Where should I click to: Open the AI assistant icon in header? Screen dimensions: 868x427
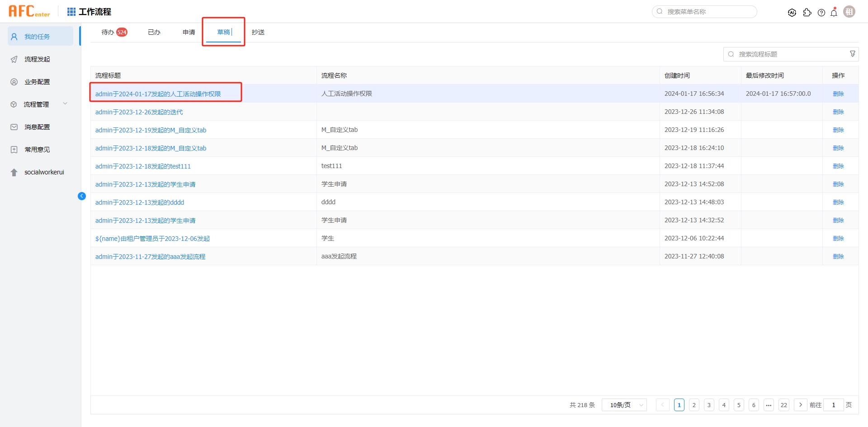[x=792, y=13]
